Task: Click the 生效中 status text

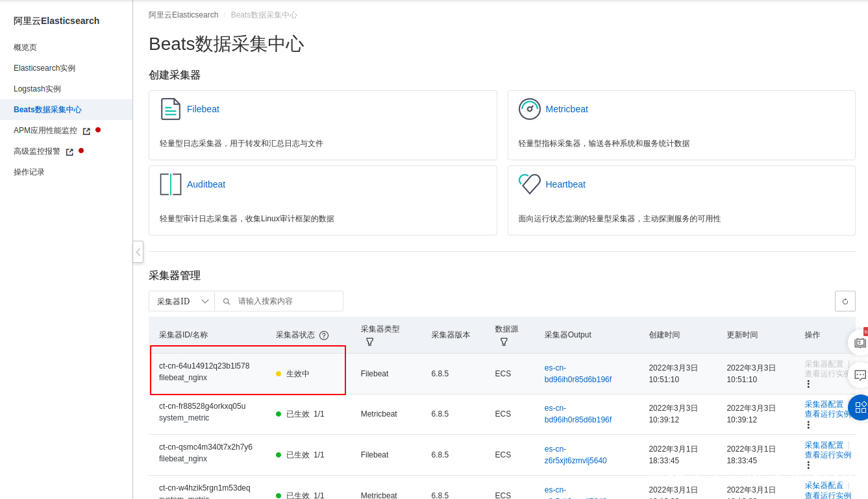Action: [298, 374]
